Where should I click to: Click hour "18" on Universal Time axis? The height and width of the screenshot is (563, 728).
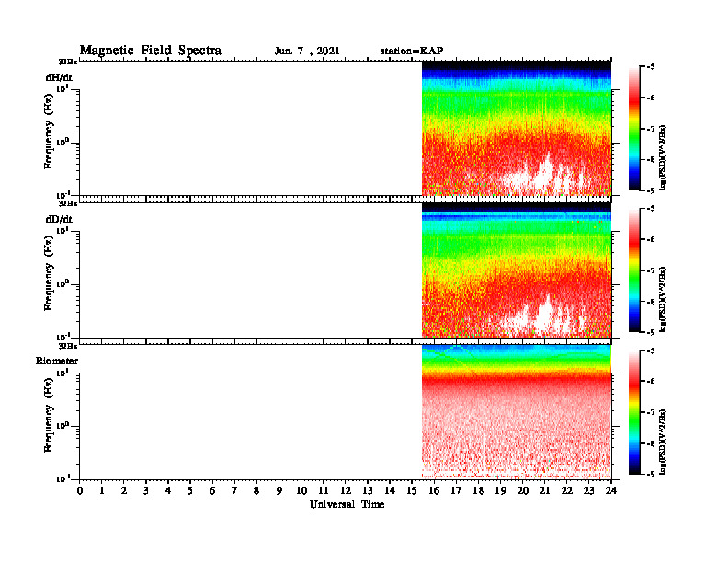tap(478, 491)
